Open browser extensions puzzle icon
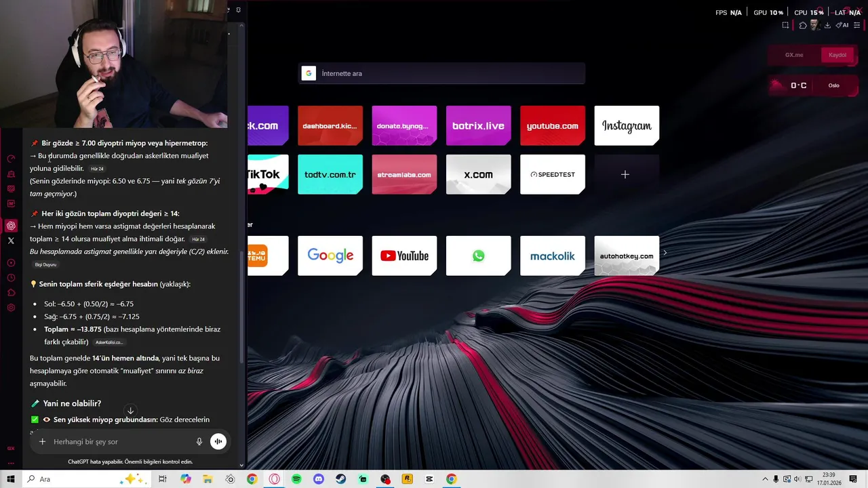 803,25
